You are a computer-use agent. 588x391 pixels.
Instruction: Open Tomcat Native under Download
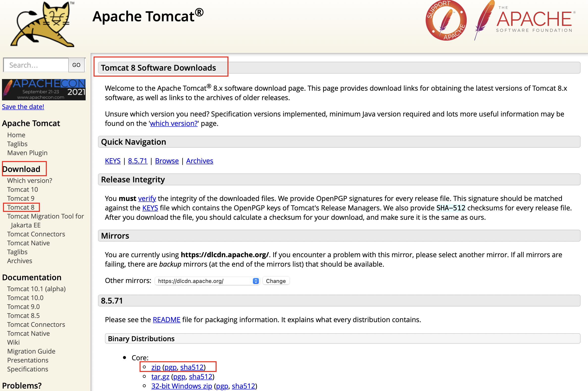point(29,243)
